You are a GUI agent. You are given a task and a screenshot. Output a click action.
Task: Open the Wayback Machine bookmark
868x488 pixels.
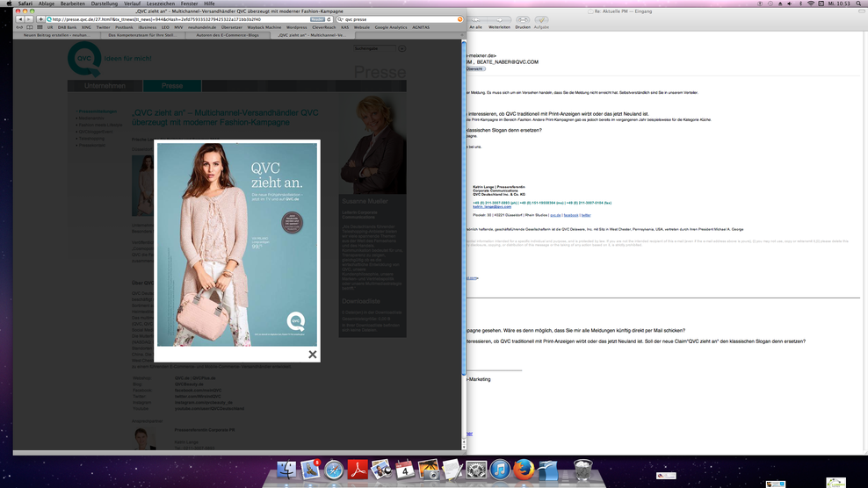(264, 27)
